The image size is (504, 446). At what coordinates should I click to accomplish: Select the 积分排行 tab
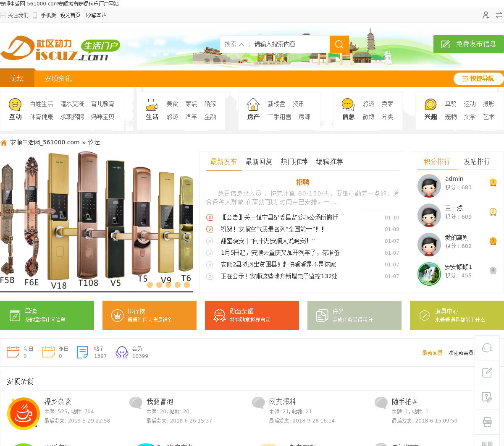[x=437, y=162]
